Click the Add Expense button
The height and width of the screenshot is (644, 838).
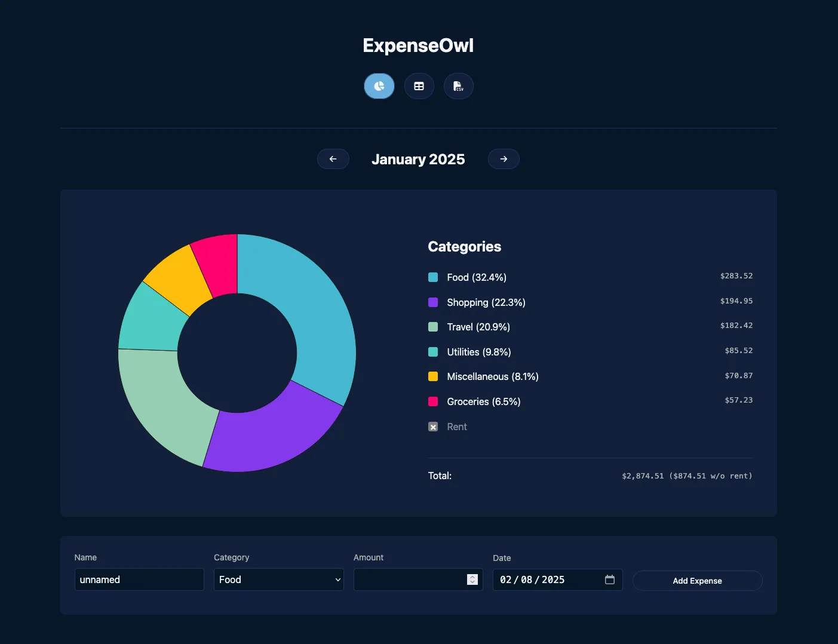pos(697,580)
